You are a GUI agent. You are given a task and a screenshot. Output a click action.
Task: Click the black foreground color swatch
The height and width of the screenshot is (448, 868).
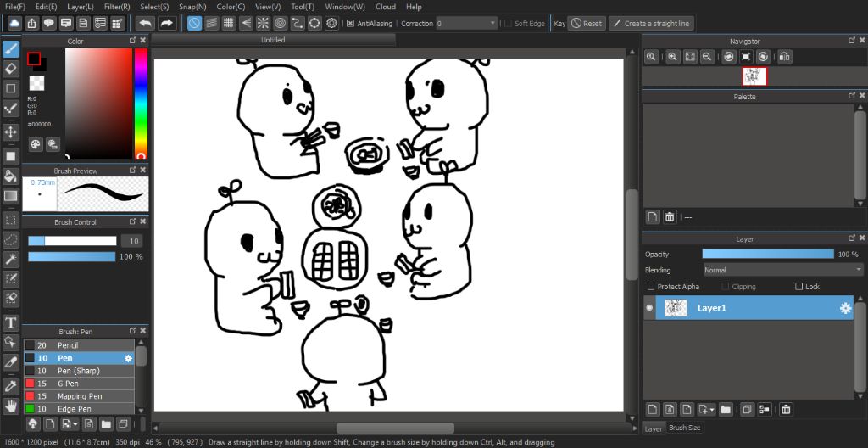pyautogui.click(x=34, y=59)
